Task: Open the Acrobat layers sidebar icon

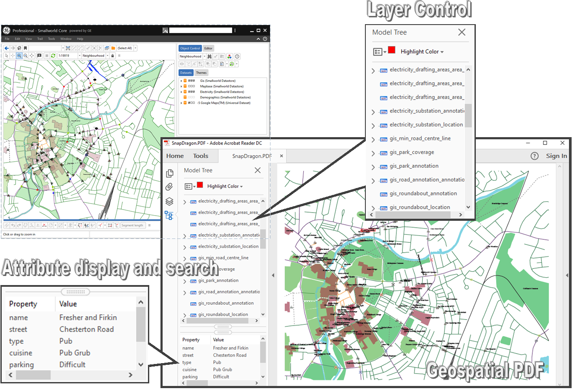Action: coord(170,201)
